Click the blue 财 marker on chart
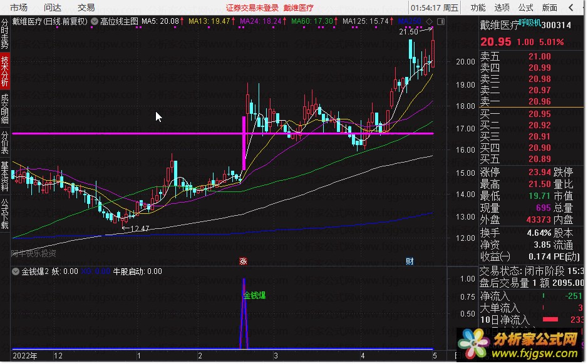This screenshot has height=364, width=588. 410,261
